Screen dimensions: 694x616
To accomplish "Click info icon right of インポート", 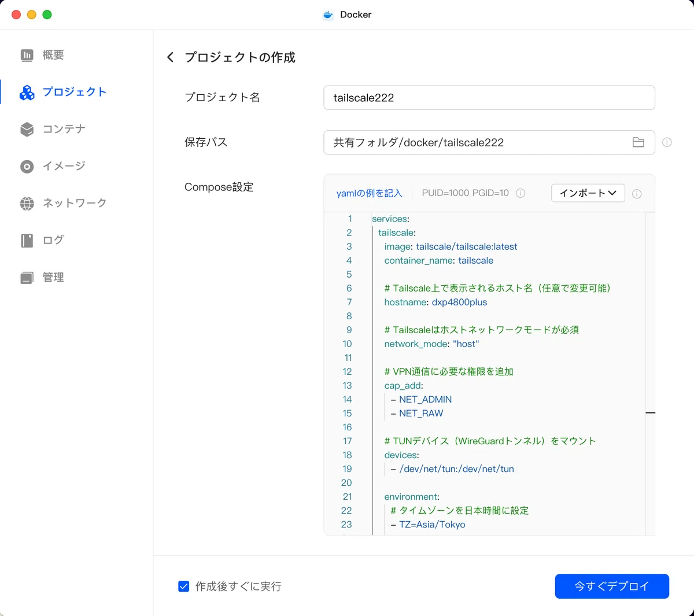I will [637, 194].
